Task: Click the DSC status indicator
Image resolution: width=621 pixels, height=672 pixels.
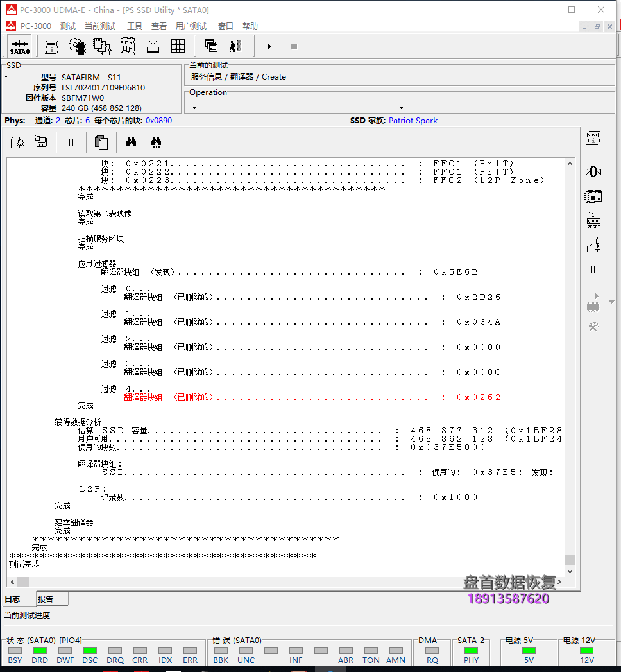Action: (x=90, y=651)
